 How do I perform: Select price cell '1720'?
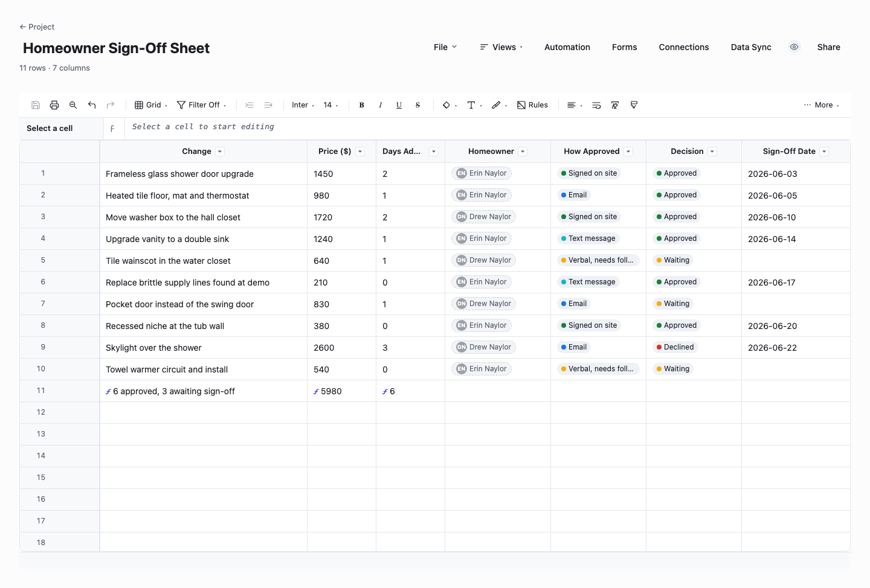(342, 217)
